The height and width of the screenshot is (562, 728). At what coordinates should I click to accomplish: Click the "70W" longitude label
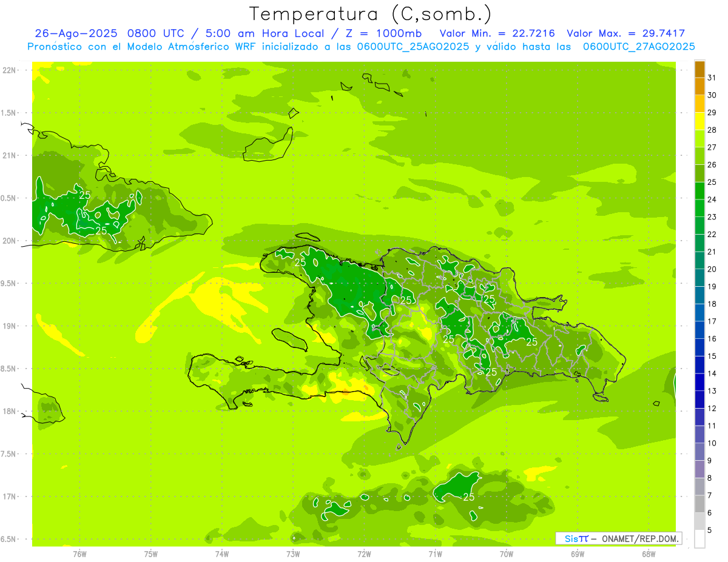point(507,554)
